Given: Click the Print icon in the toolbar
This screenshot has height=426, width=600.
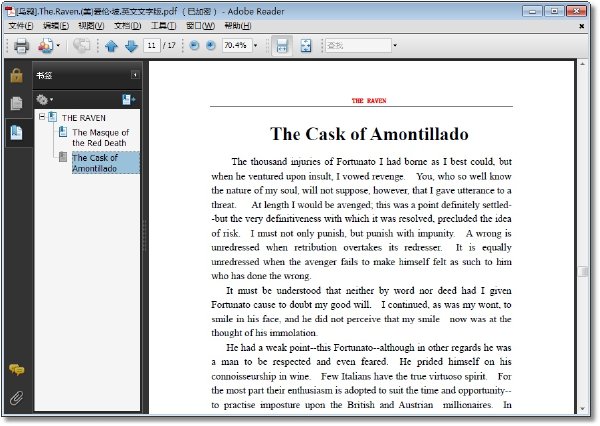Looking at the screenshot, I should pyautogui.click(x=21, y=46).
